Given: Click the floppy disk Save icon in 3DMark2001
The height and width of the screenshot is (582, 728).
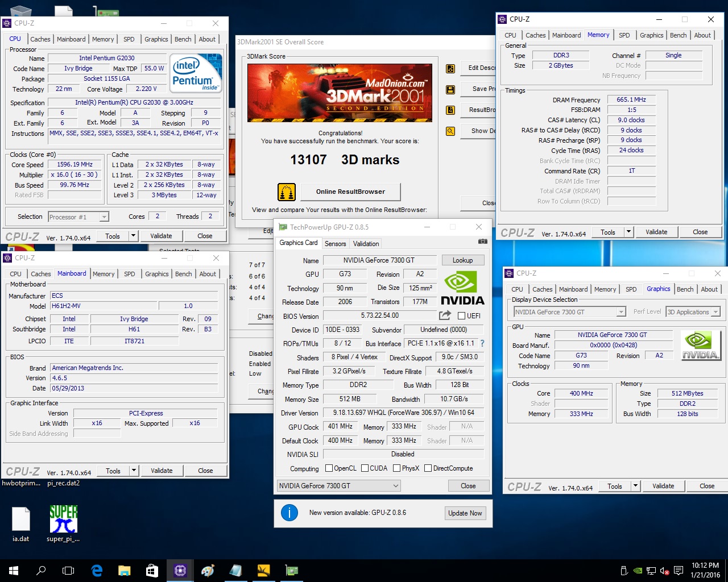Looking at the screenshot, I should point(450,90).
